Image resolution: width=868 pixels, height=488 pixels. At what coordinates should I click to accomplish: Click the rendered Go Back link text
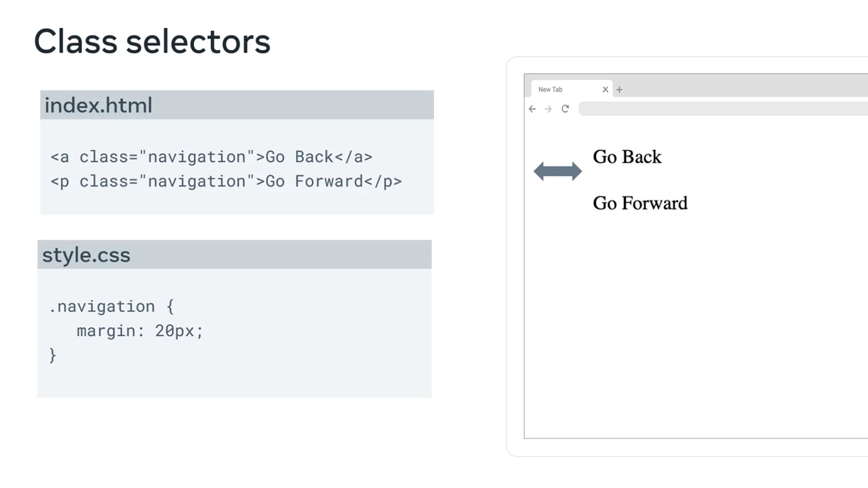[627, 157]
